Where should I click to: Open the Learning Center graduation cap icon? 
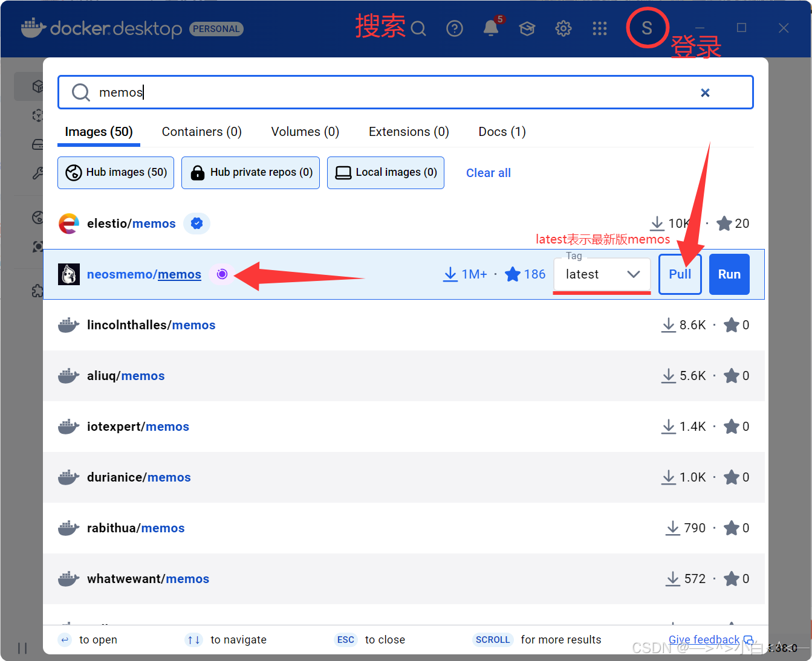coord(527,28)
